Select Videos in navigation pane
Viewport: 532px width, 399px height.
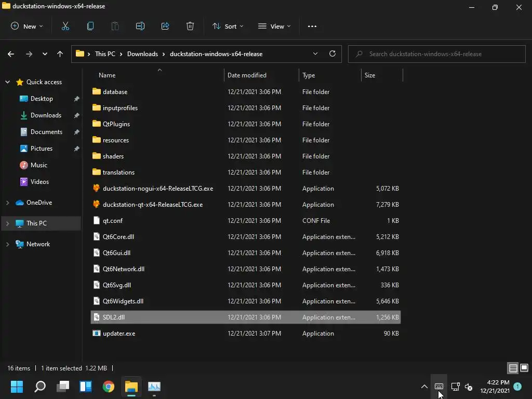[x=39, y=182]
